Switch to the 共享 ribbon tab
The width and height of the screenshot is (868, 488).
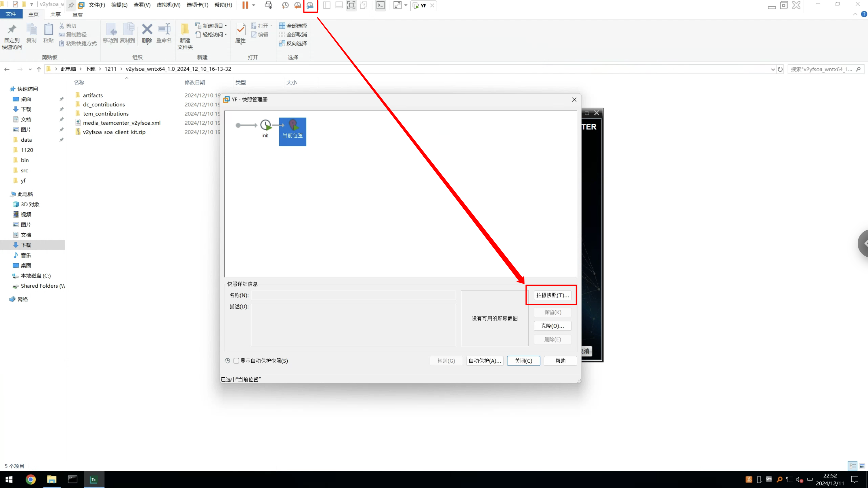55,14
